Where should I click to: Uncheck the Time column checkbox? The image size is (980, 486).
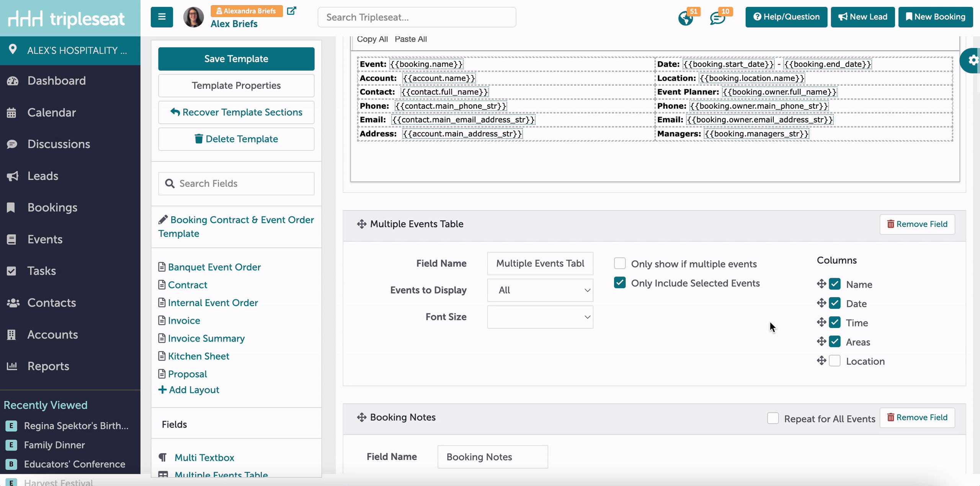(835, 322)
